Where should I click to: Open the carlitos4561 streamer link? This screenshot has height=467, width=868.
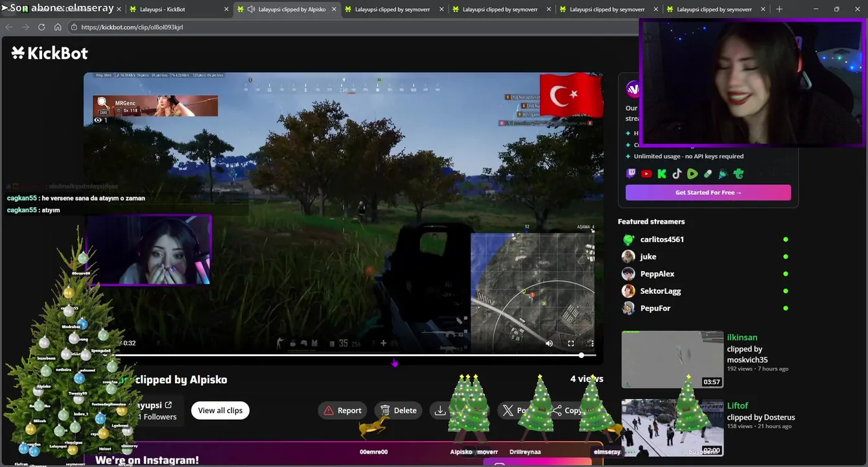coord(662,239)
